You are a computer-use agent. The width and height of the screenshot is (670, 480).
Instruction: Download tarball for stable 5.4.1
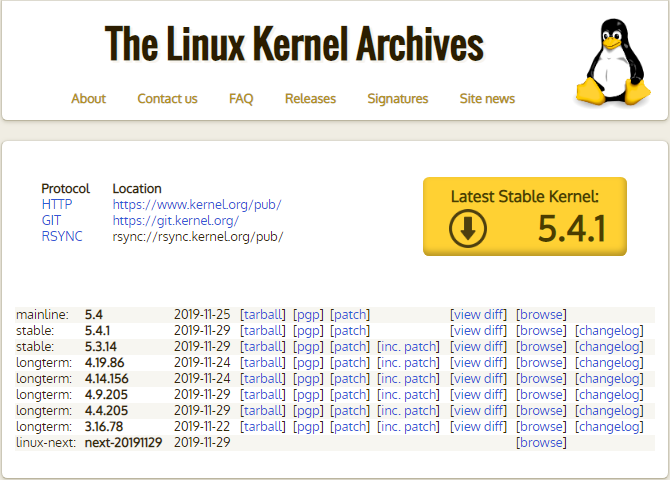[x=263, y=330]
